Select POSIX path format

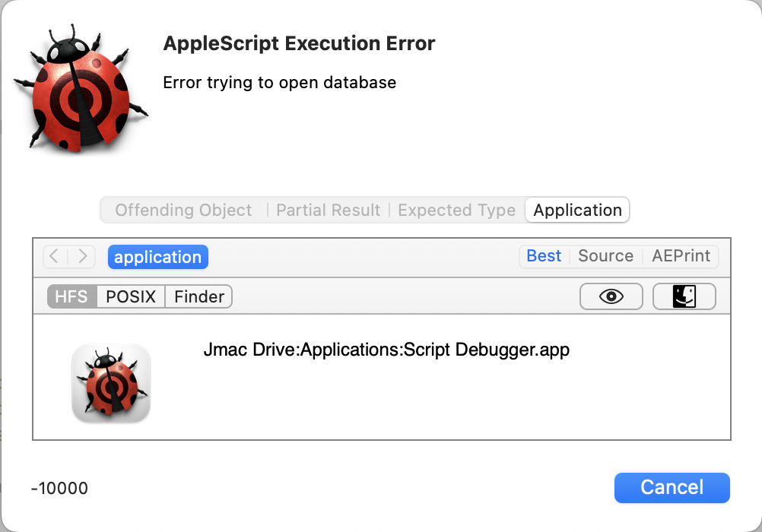pos(131,296)
